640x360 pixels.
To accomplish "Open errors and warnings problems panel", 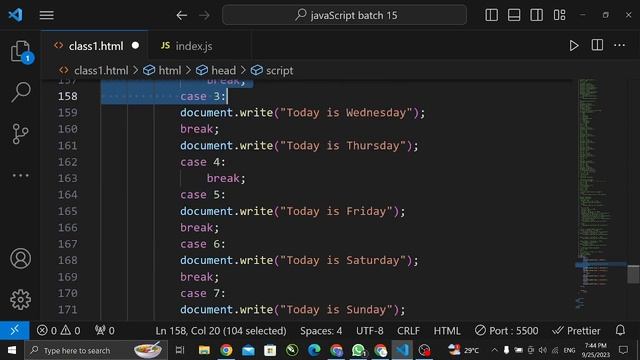I will pyautogui.click(x=58, y=331).
